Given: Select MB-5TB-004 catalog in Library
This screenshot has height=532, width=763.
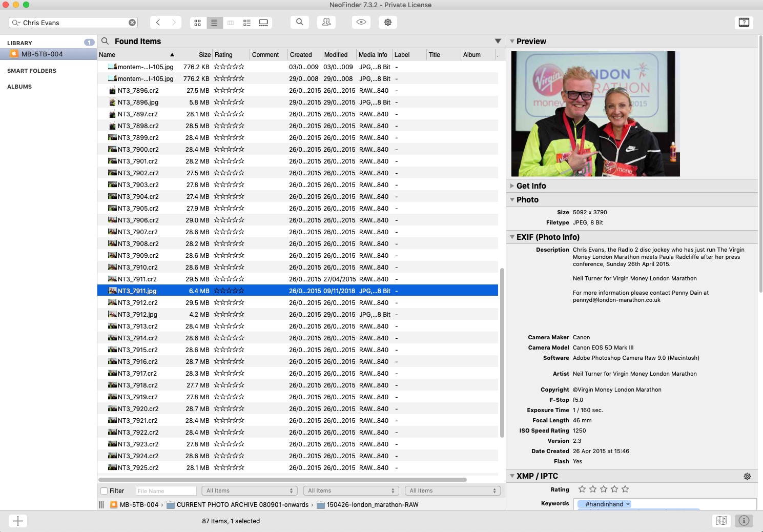Looking at the screenshot, I should pyautogui.click(x=42, y=54).
